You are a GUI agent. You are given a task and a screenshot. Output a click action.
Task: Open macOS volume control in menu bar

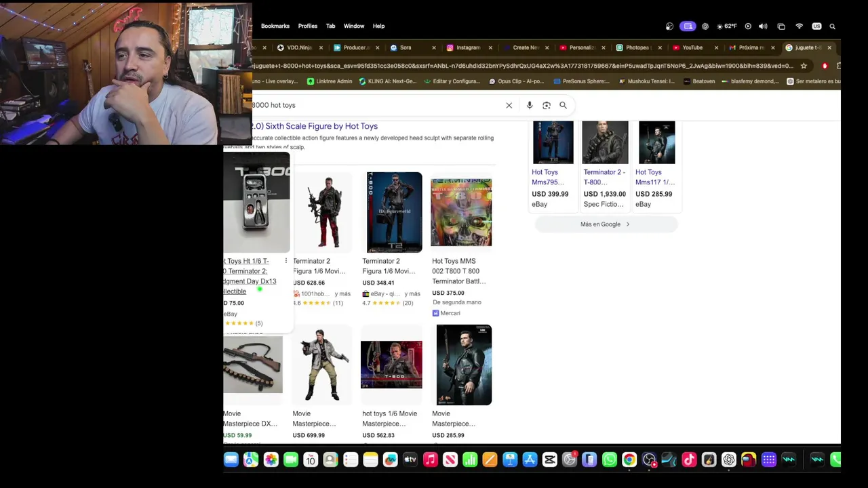[x=763, y=26]
